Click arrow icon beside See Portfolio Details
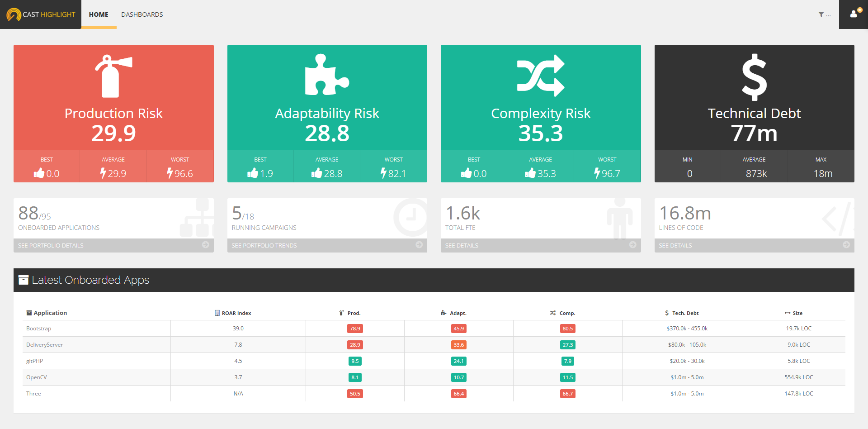The image size is (868, 429). click(x=206, y=245)
